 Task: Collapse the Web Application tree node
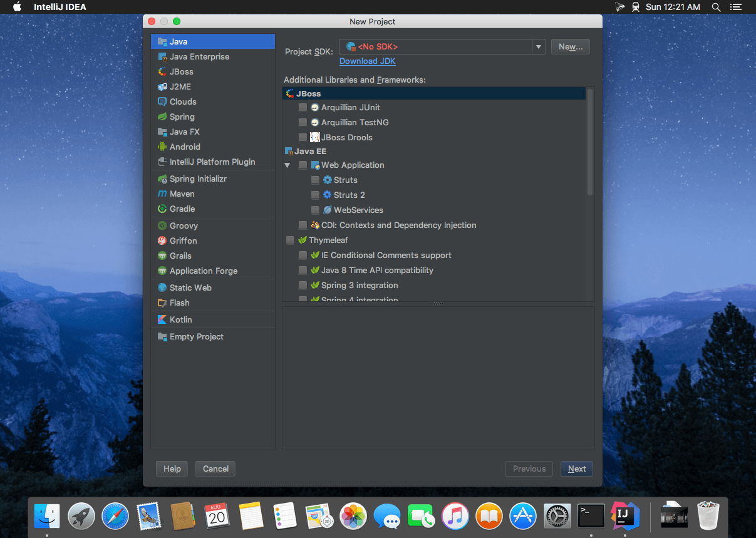coord(287,165)
